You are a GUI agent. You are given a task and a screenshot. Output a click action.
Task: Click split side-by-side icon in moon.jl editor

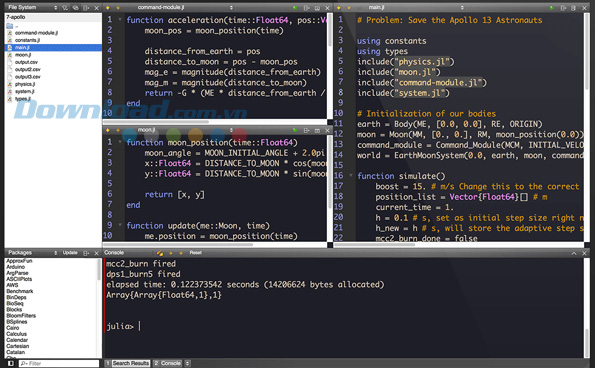(x=317, y=130)
